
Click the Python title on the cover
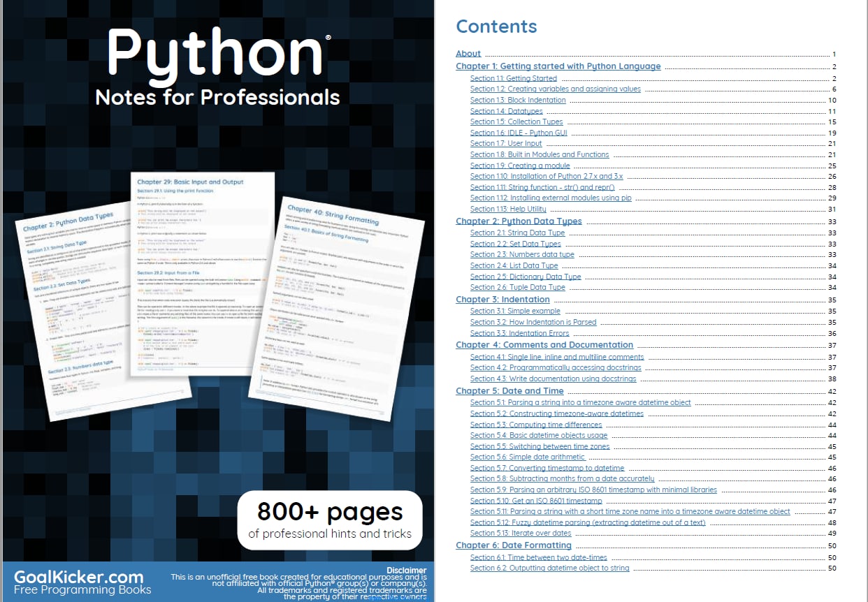click(217, 56)
